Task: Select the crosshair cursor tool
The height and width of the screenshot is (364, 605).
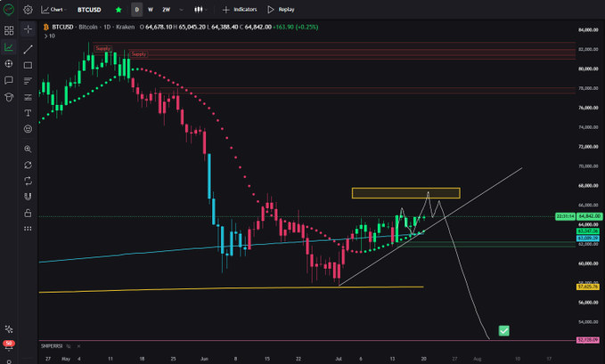Action: coord(28,29)
